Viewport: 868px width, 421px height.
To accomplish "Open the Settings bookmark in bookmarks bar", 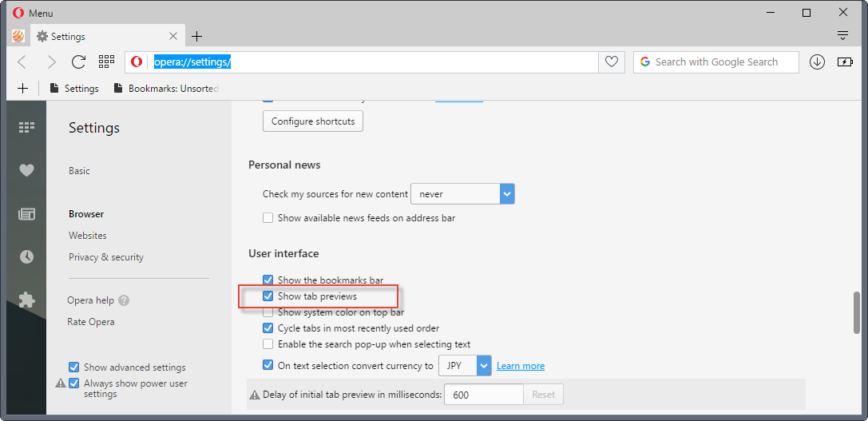I will (74, 88).
